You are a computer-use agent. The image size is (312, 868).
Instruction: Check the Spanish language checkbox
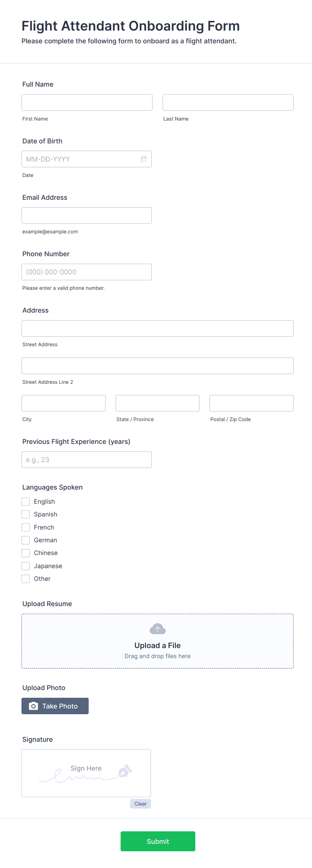pos(25,514)
